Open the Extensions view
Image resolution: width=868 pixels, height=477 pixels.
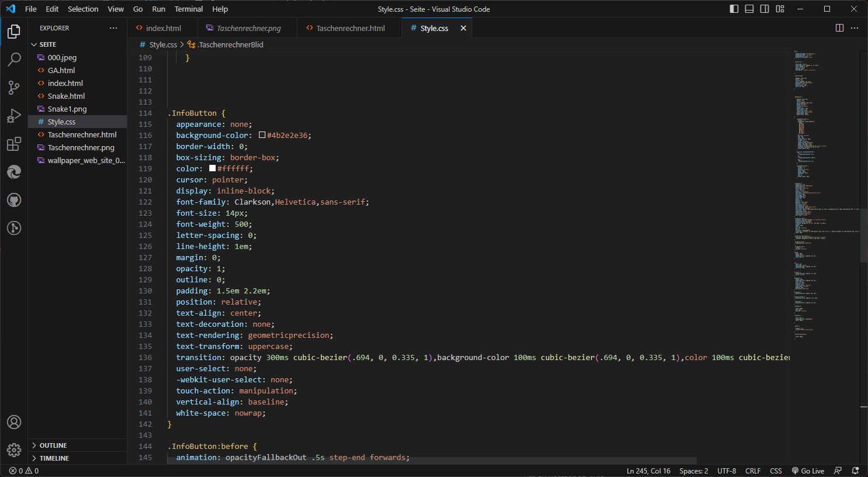pyautogui.click(x=14, y=144)
